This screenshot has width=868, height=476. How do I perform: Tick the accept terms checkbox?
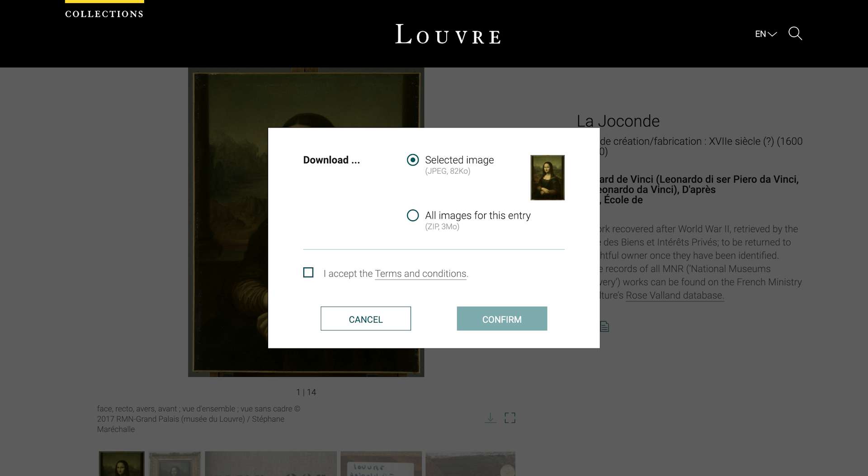[x=308, y=272]
